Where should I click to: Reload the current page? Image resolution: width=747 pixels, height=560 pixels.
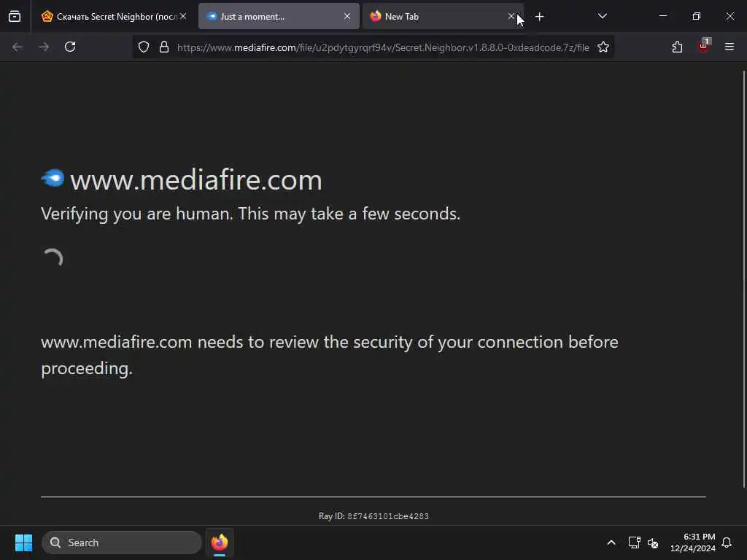tap(70, 47)
